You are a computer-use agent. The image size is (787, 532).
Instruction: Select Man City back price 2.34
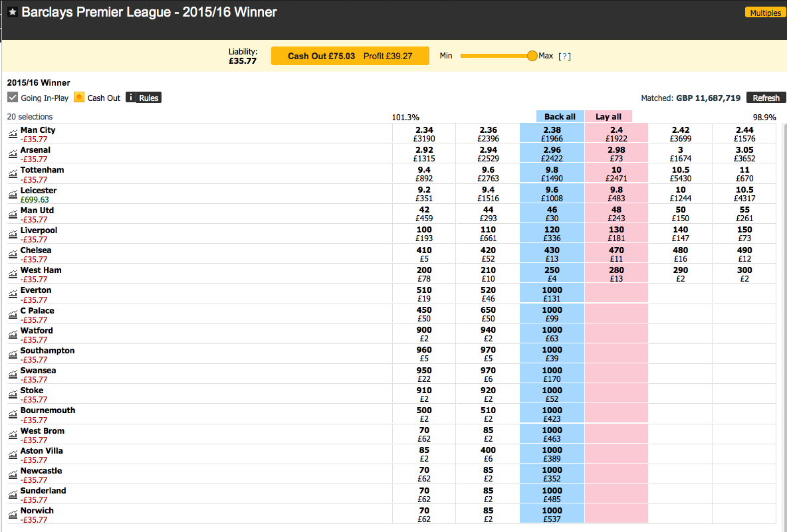coord(424,134)
